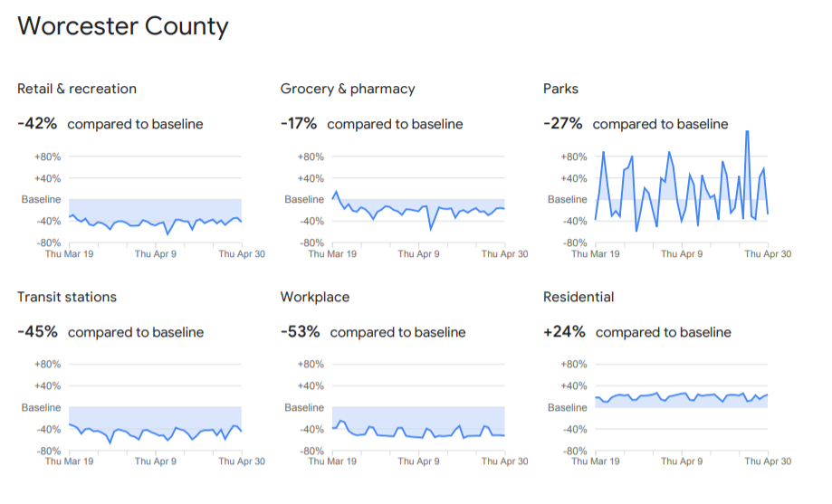Click the -53% workplace change value
832x504 pixels.
pyautogui.click(x=300, y=332)
